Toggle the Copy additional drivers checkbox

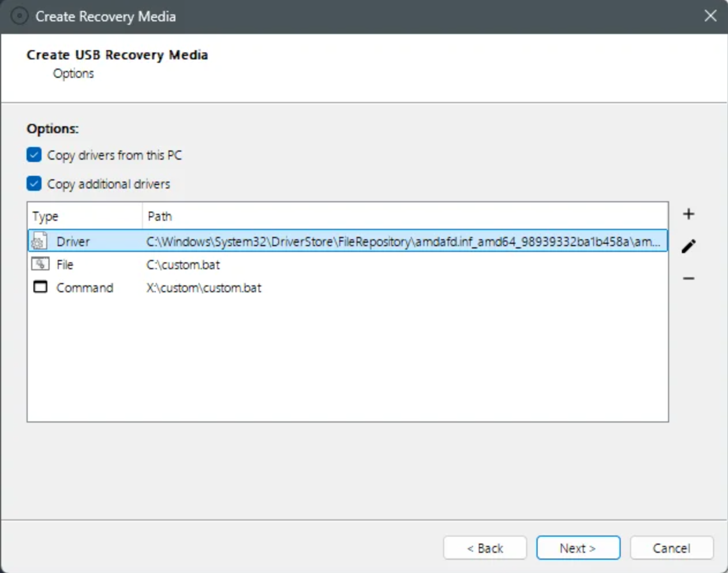34,184
